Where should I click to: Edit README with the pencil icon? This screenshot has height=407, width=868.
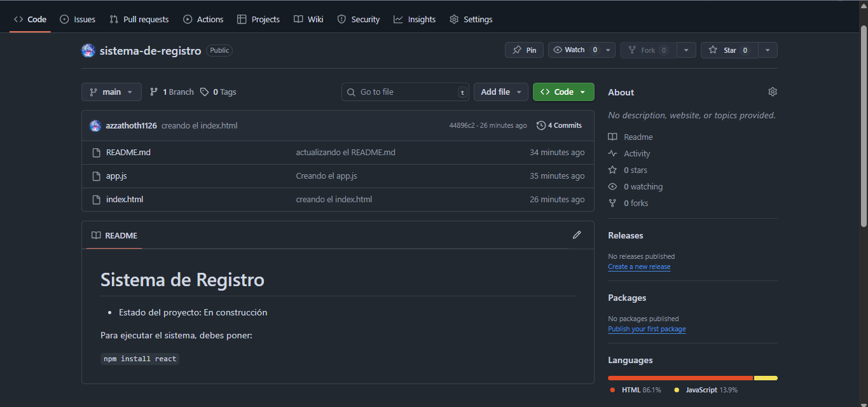point(577,235)
